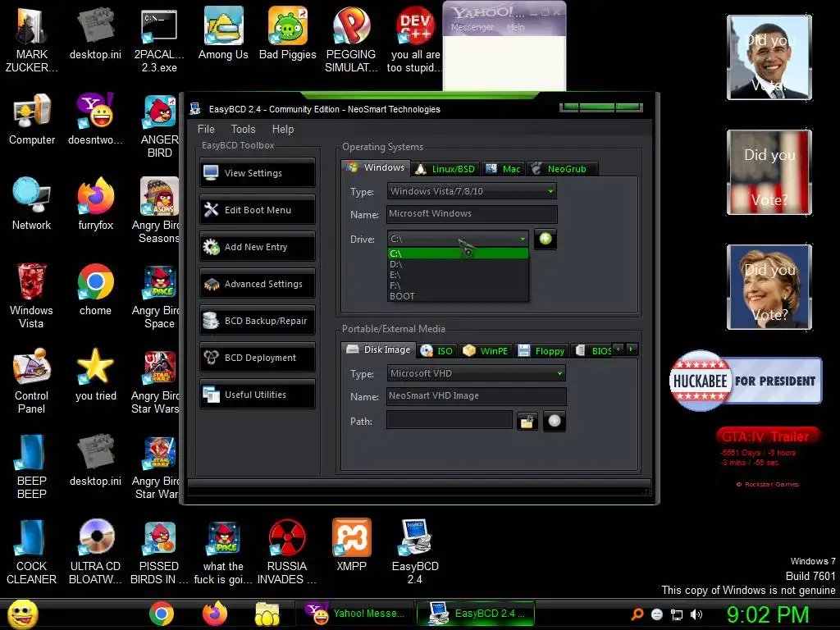Screen dimensions: 840x630
Task: Open Advanced Settings in EasyBCD
Action: point(257,284)
